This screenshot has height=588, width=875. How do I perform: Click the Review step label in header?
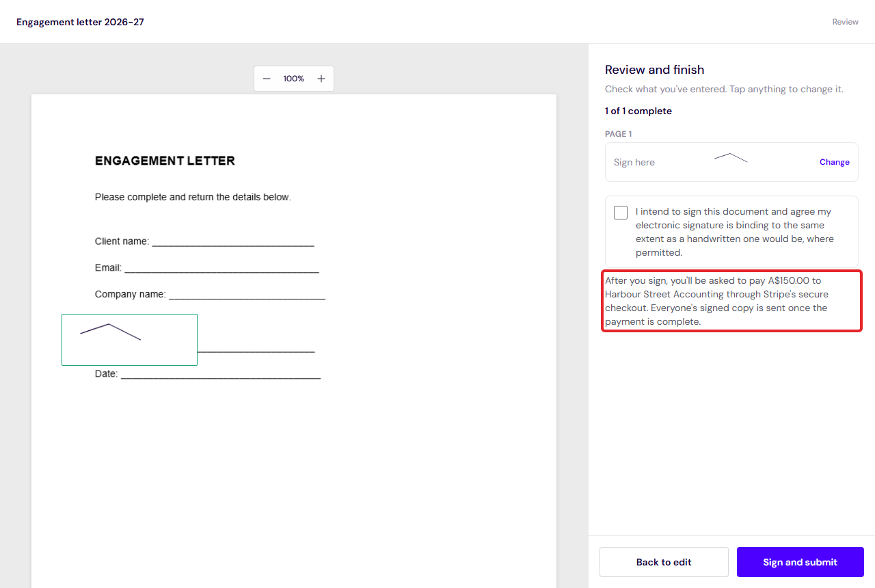(x=845, y=22)
